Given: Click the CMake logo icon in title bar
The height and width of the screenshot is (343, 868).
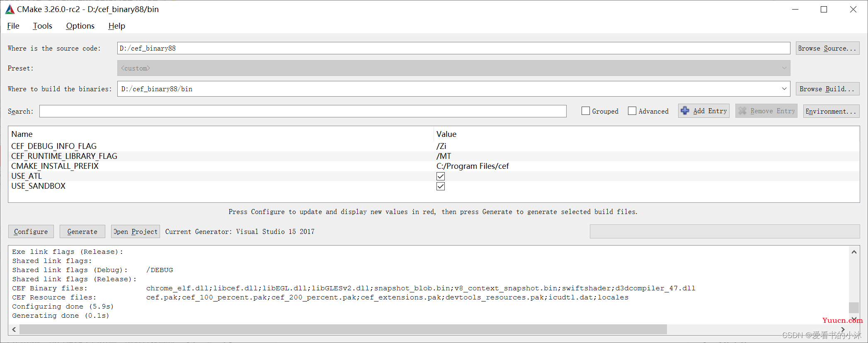Looking at the screenshot, I should pos(10,9).
